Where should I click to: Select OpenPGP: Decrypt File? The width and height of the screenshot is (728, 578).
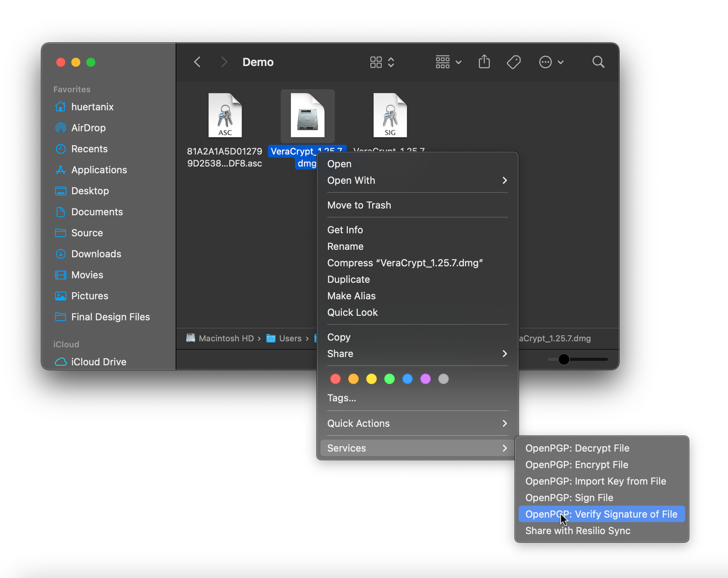[602, 448]
